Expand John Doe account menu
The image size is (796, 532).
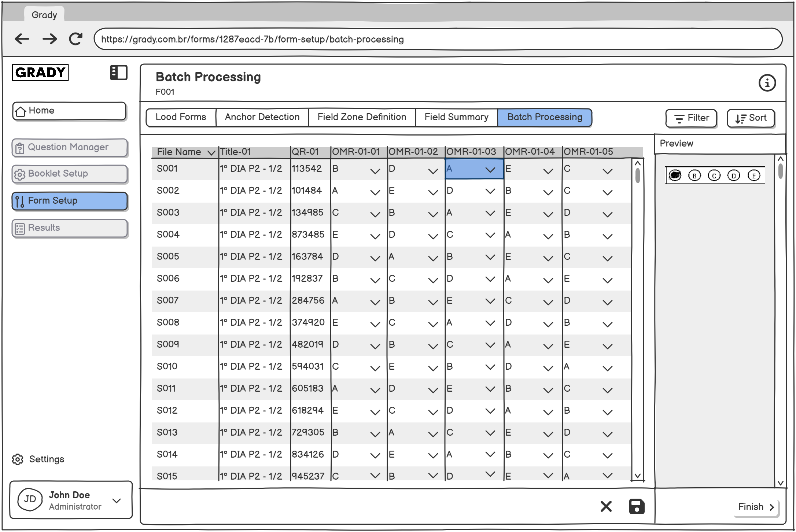[x=117, y=500]
